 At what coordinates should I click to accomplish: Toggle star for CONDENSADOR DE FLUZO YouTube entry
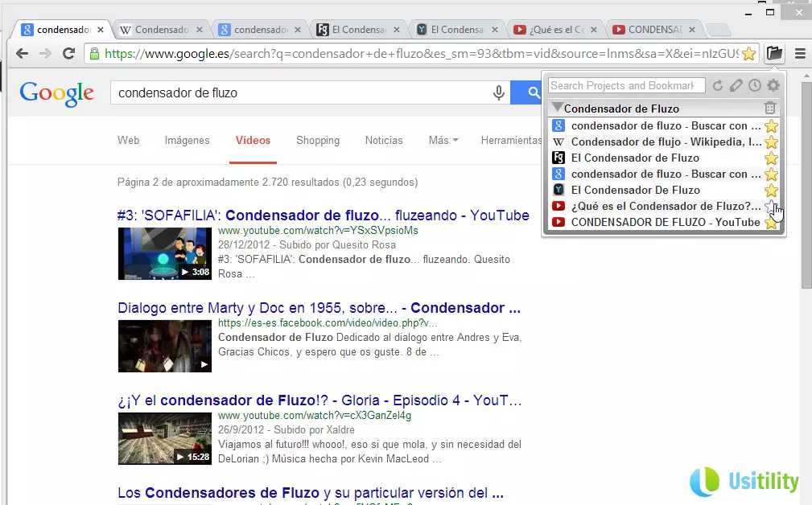pos(771,223)
